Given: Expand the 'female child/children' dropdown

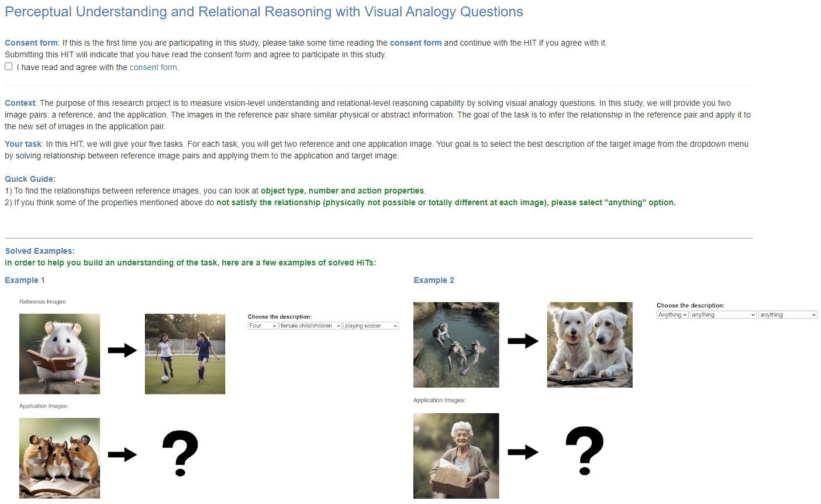Looking at the screenshot, I should (311, 326).
